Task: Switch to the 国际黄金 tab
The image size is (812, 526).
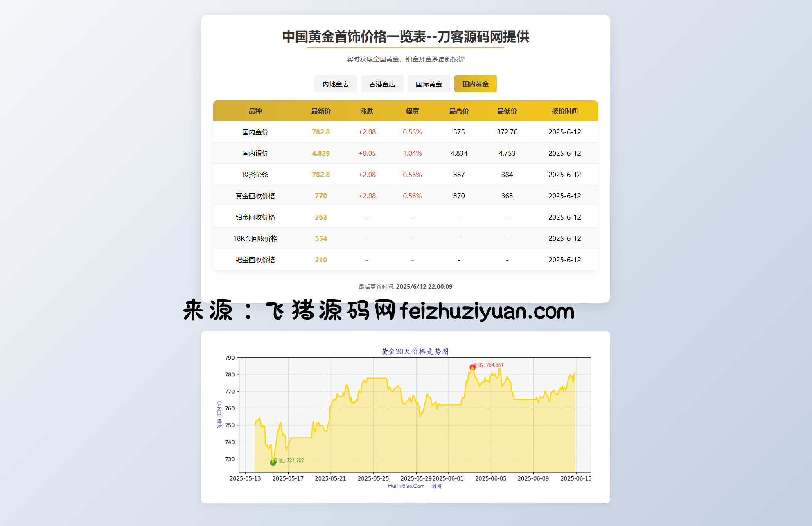Action: 429,84
